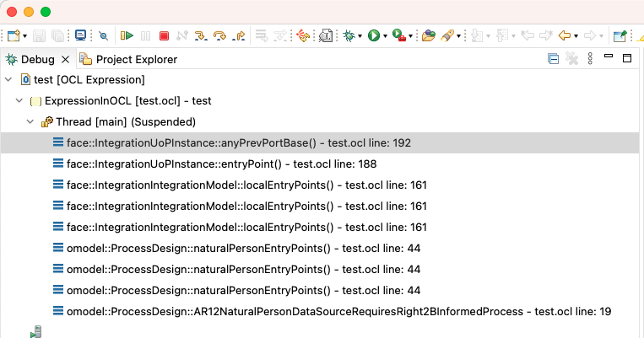Open the Debug view menu with three dots
The width and height of the screenshot is (644, 338).
click(590, 59)
